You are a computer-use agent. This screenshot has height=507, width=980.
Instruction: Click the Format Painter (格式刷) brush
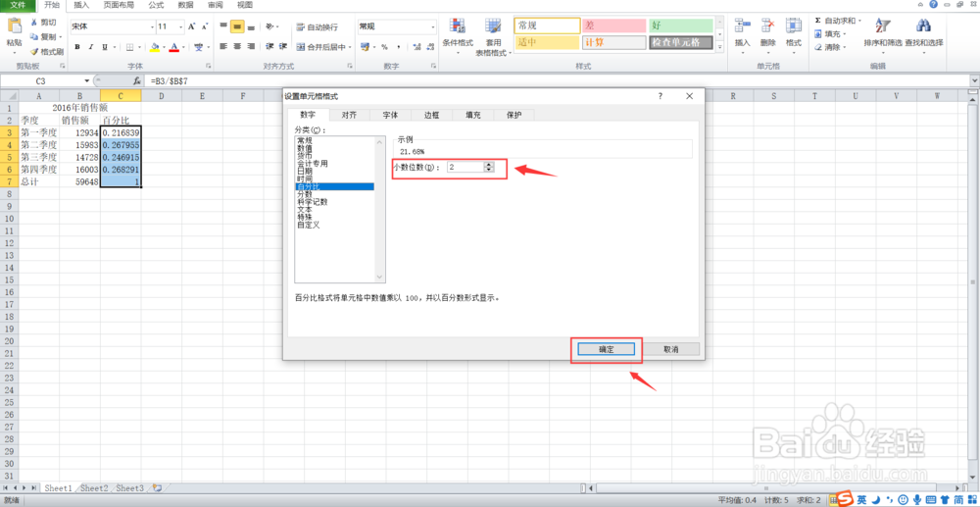tap(34, 51)
